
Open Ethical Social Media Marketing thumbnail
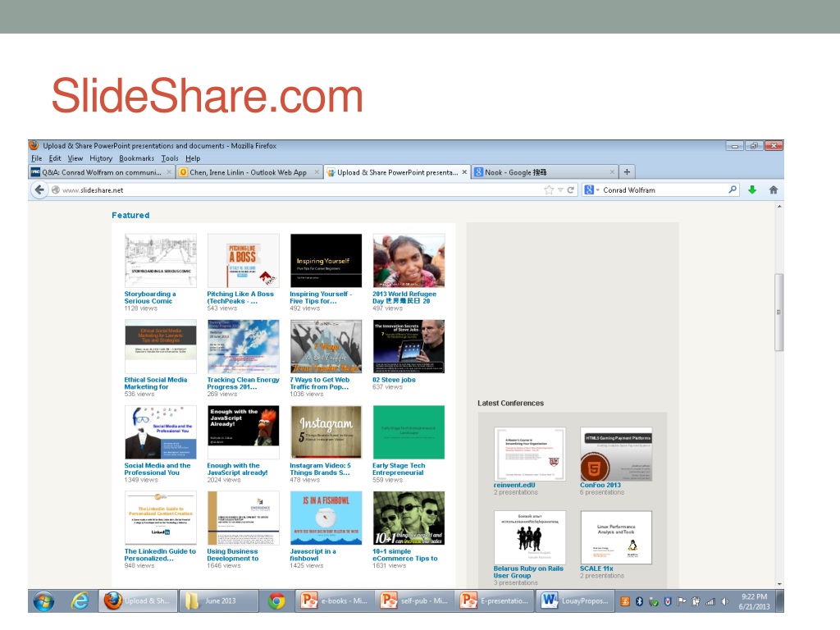point(160,346)
